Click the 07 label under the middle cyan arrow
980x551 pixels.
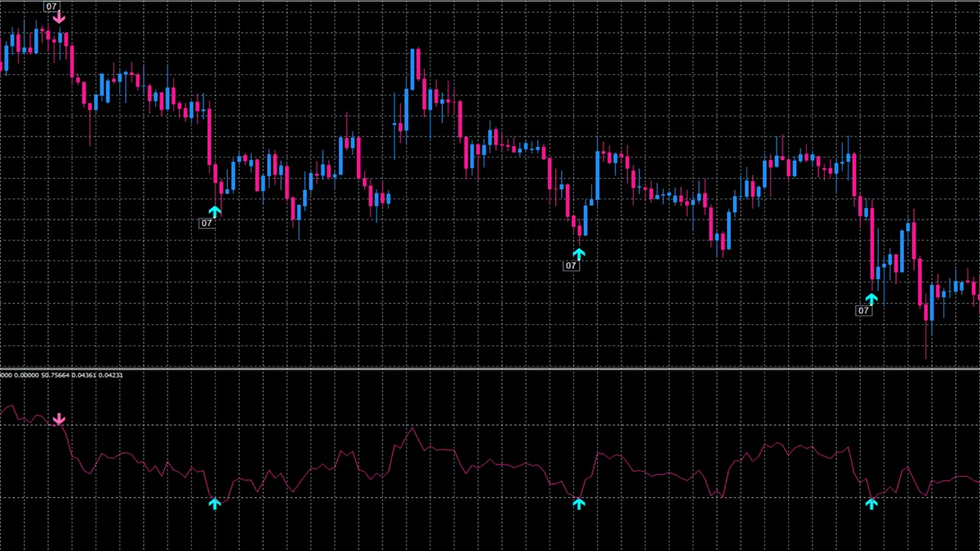(572, 265)
